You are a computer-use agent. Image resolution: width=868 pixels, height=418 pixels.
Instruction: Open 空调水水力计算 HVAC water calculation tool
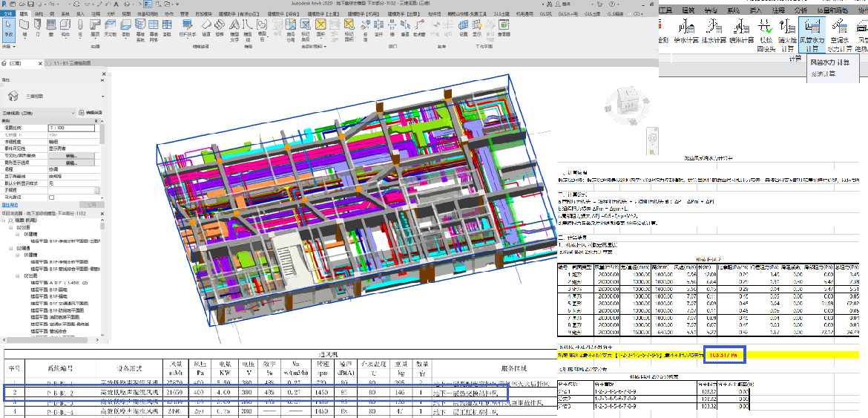pyautogui.click(x=839, y=34)
